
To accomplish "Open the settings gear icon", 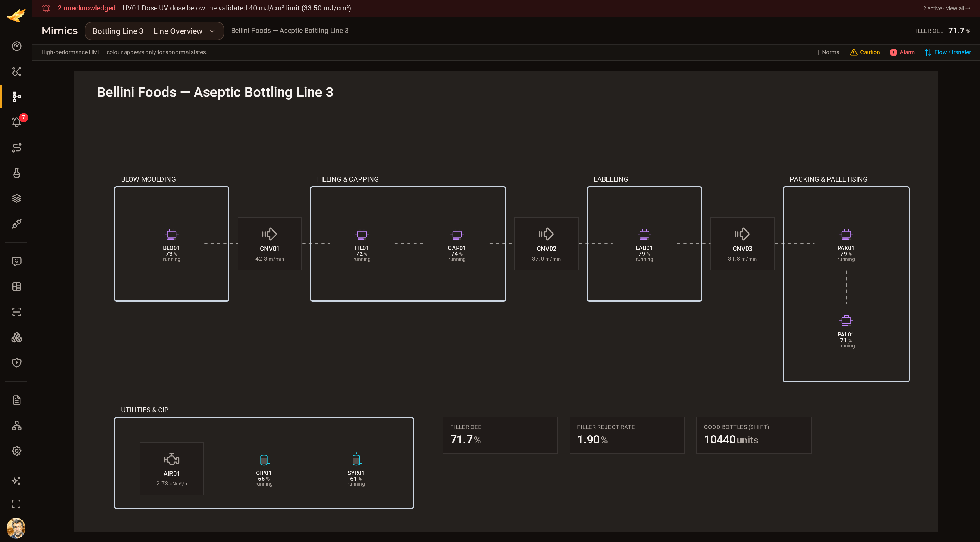I will tap(16, 451).
